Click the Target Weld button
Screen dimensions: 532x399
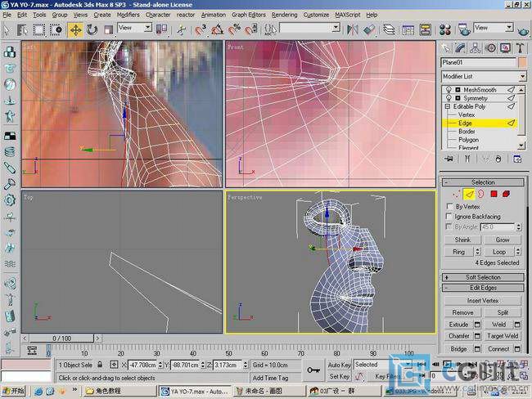pos(503,336)
